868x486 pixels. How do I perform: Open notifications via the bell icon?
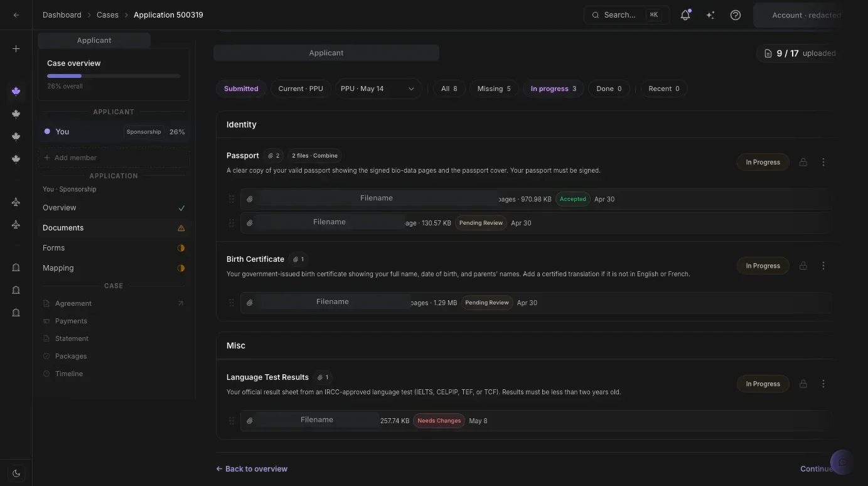pyautogui.click(x=685, y=15)
